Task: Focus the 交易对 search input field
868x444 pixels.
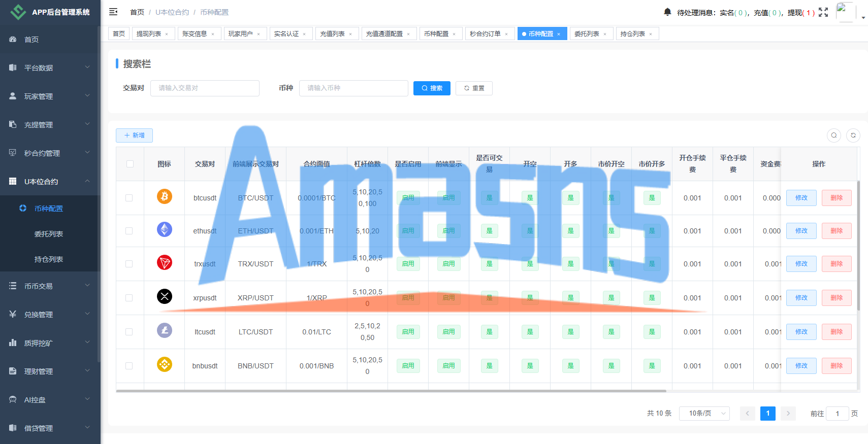Action: pyautogui.click(x=205, y=88)
